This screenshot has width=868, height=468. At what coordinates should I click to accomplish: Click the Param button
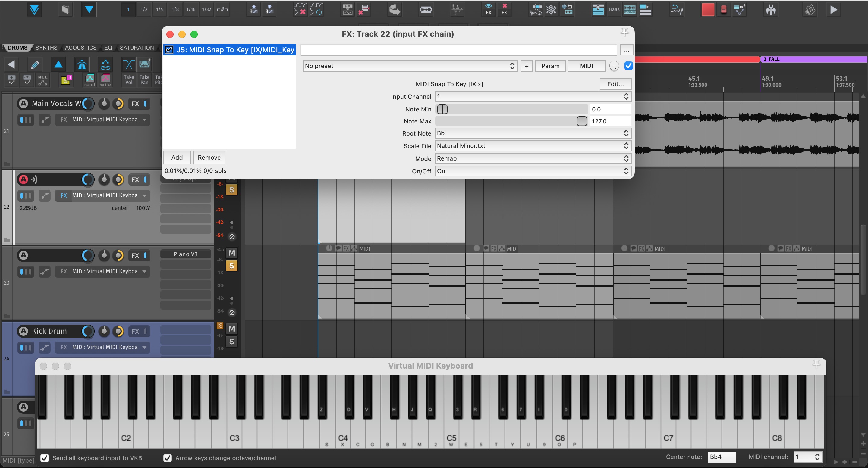(550, 66)
